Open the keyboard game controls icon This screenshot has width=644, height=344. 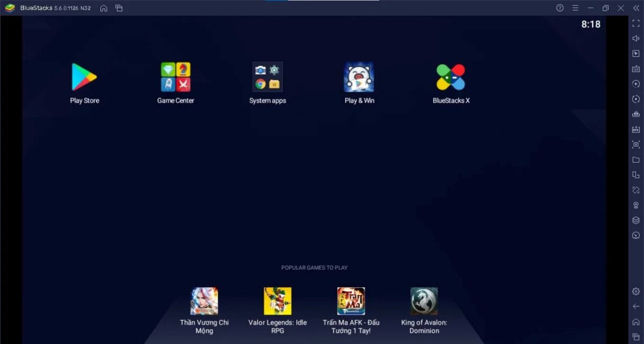tap(636, 69)
